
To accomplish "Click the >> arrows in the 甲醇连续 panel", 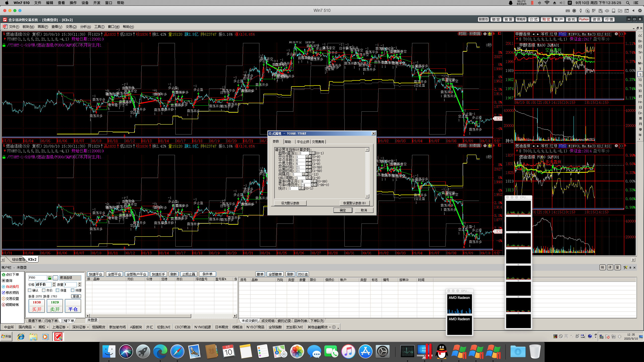I will click(x=621, y=34).
